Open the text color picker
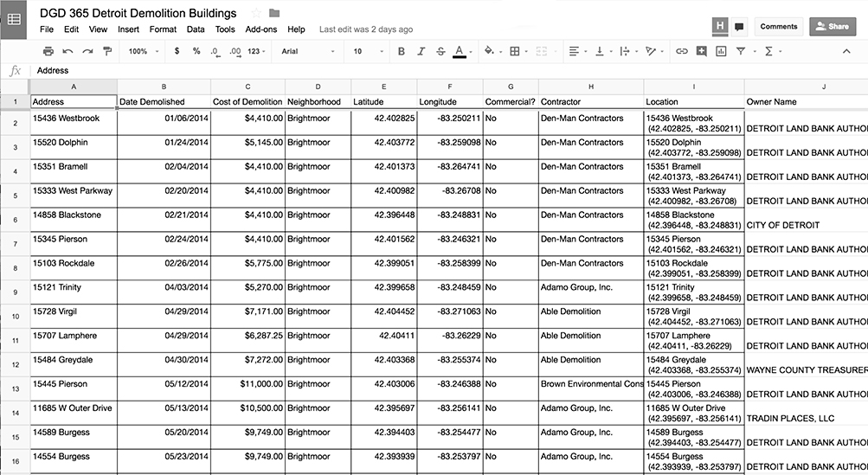This screenshot has height=475, width=868. (x=462, y=52)
